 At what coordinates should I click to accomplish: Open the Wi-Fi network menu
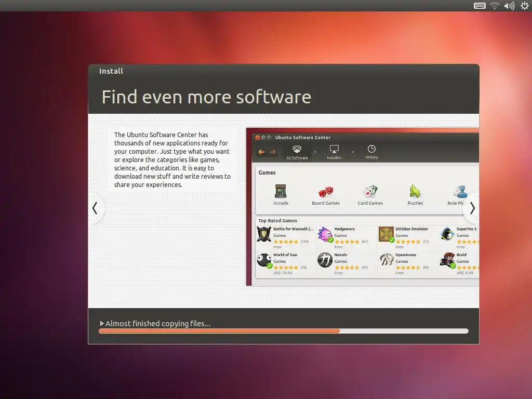(495, 6)
